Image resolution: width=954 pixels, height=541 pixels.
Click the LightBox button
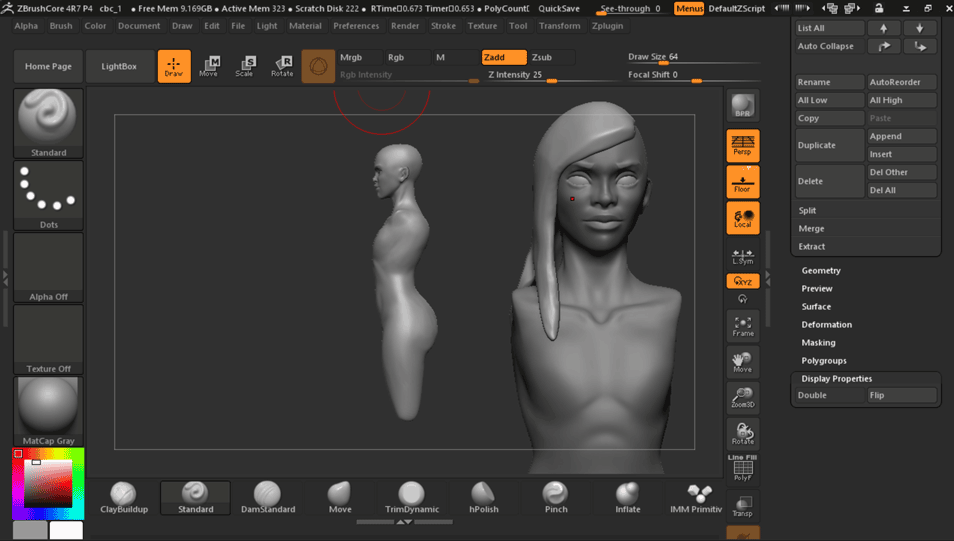click(x=119, y=66)
